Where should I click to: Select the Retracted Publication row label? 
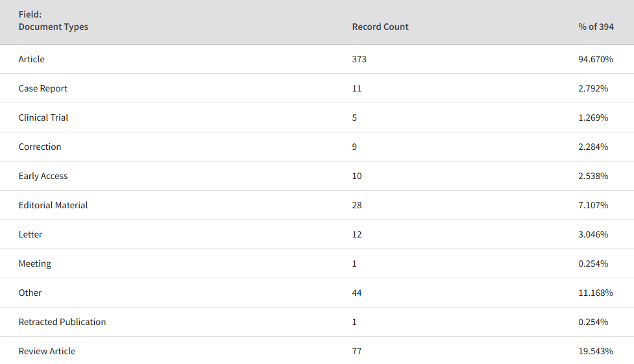point(62,322)
